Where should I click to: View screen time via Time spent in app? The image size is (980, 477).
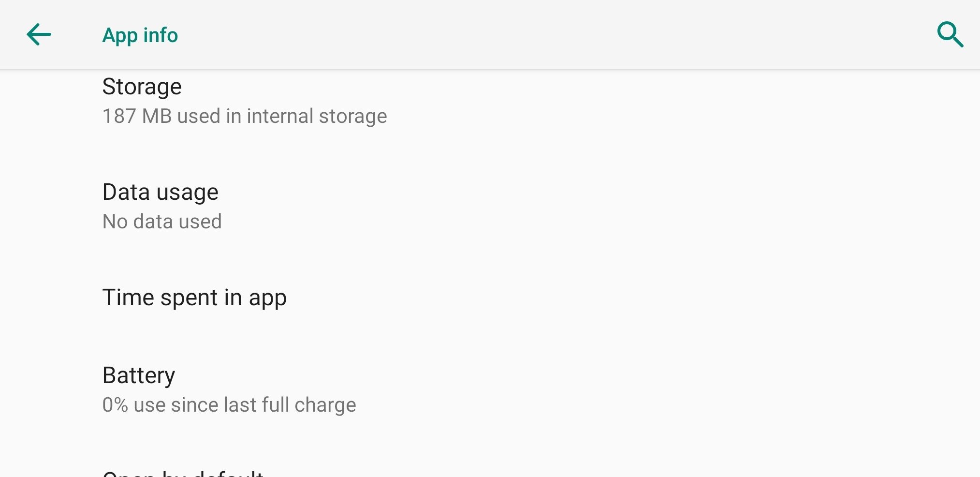click(x=194, y=298)
